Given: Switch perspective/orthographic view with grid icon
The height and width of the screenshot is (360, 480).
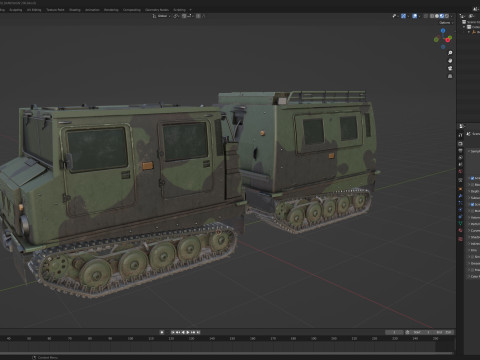Looking at the screenshot, I should click(x=450, y=76).
